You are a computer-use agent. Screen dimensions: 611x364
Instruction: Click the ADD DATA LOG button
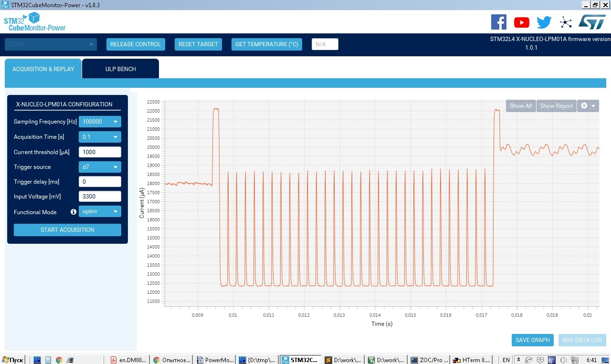(x=582, y=340)
